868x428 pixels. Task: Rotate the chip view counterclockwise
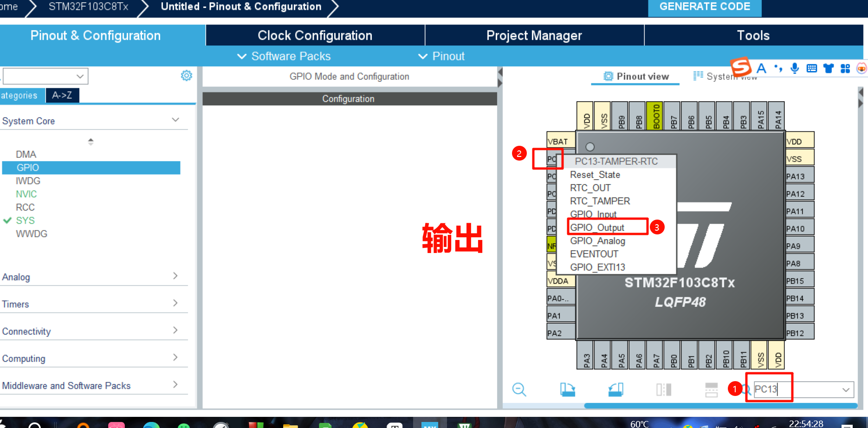coord(615,389)
